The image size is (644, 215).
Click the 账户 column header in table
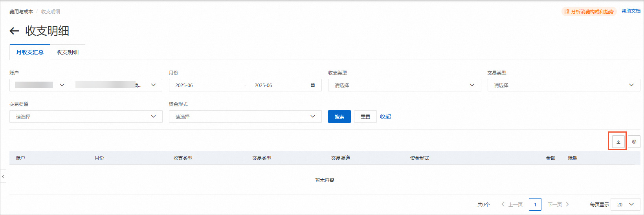pyautogui.click(x=20, y=158)
